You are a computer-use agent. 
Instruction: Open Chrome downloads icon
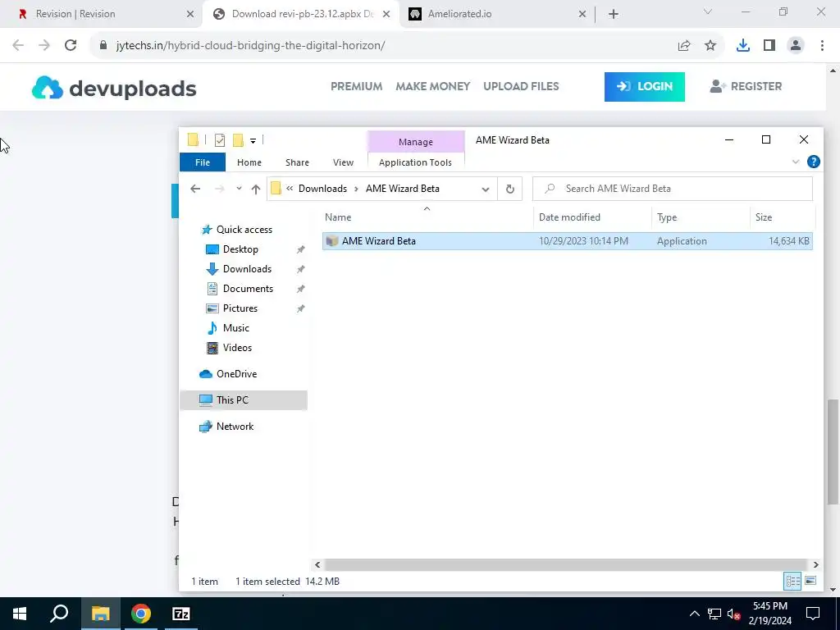743,46
